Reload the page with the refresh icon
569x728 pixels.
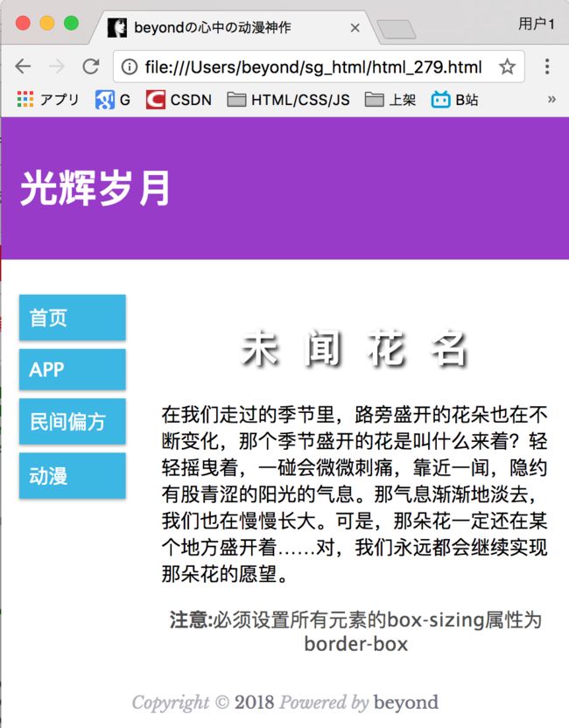(90, 66)
